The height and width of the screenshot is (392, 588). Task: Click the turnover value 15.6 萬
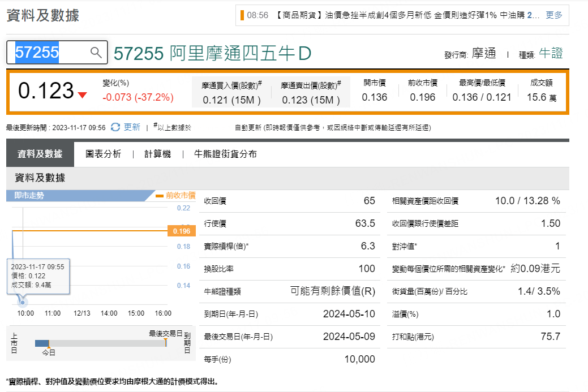(542, 97)
